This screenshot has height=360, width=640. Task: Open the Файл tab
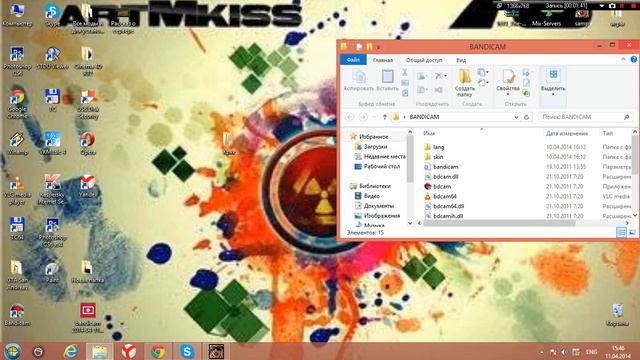click(x=353, y=60)
